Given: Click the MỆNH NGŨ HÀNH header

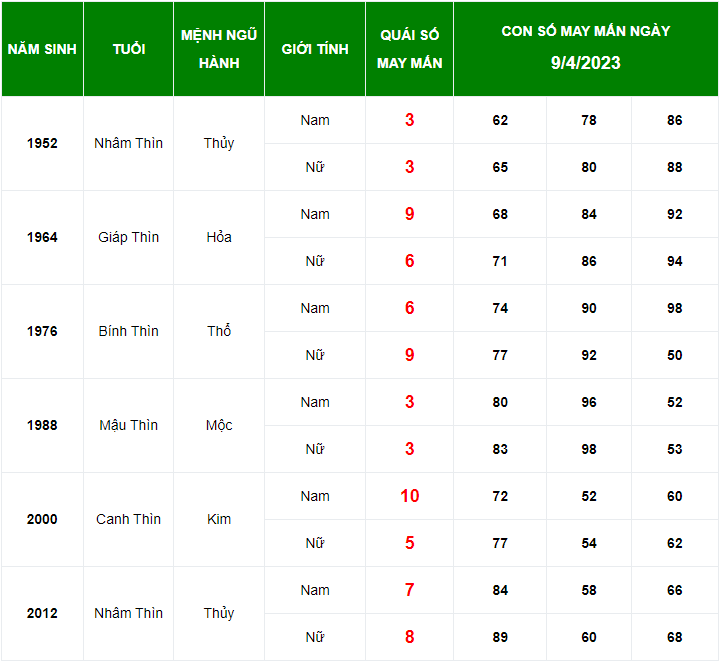Looking at the screenshot, I should (219, 49).
